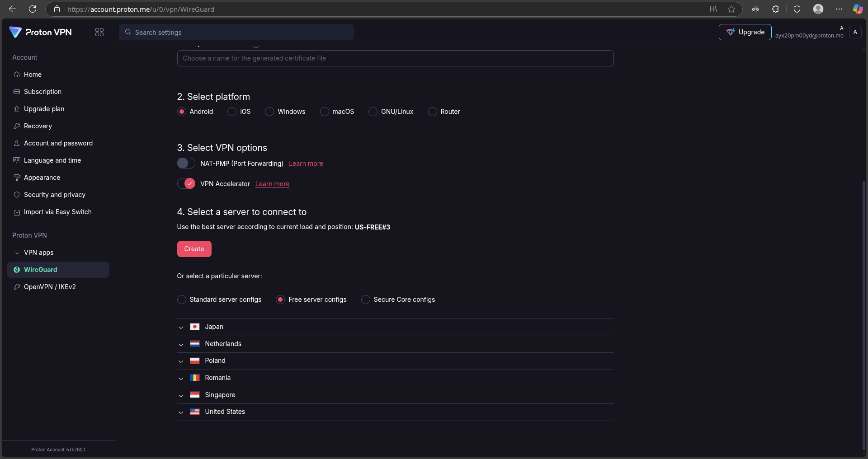Image resolution: width=868 pixels, height=459 pixels.
Task: Open Appearance settings
Action: click(x=58, y=178)
